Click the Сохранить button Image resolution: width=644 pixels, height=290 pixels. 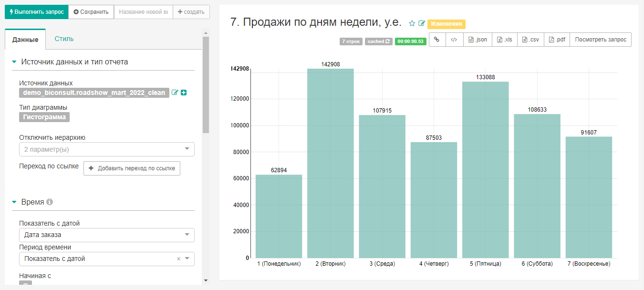pyautogui.click(x=91, y=12)
